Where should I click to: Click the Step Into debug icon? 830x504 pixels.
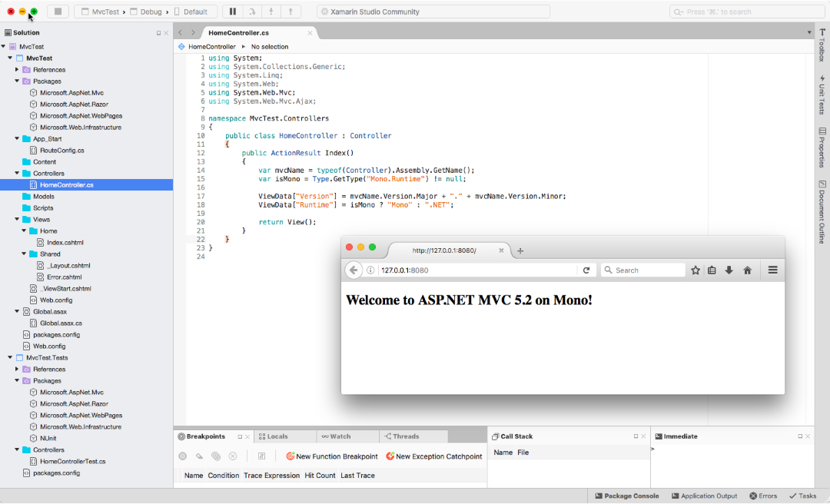pos(271,11)
